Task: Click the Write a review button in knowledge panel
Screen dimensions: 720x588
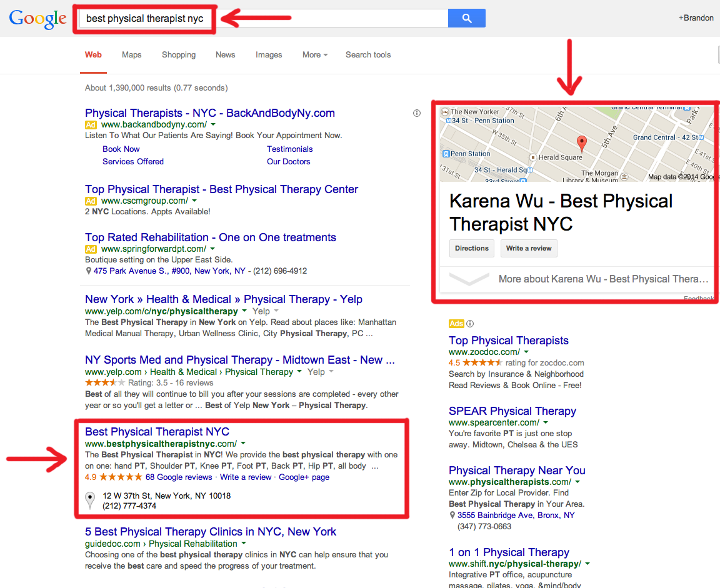Action: click(529, 248)
